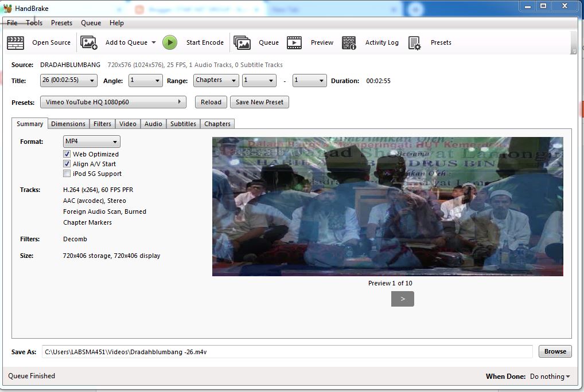Switch to the Subtitles tab

click(x=183, y=124)
